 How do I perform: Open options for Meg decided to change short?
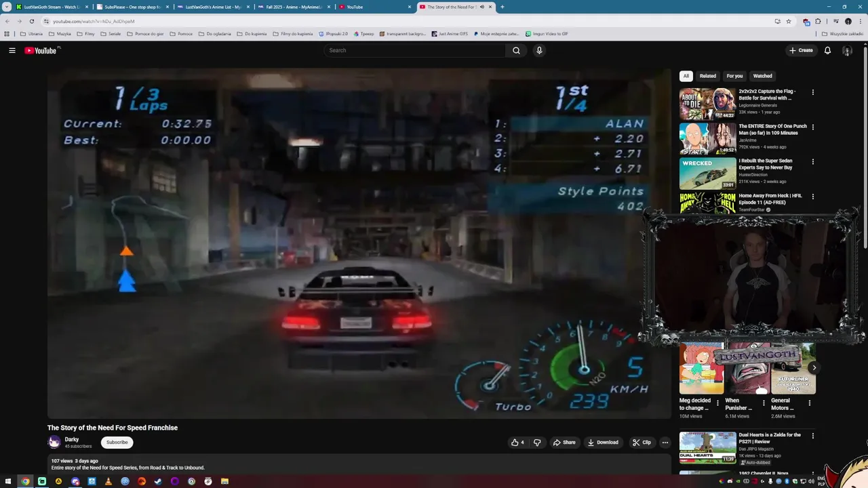pos(717,403)
